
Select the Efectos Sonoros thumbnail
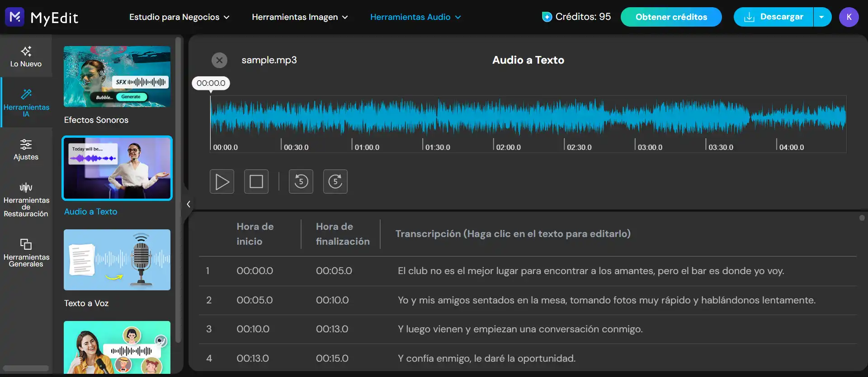(x=117, y=77)
